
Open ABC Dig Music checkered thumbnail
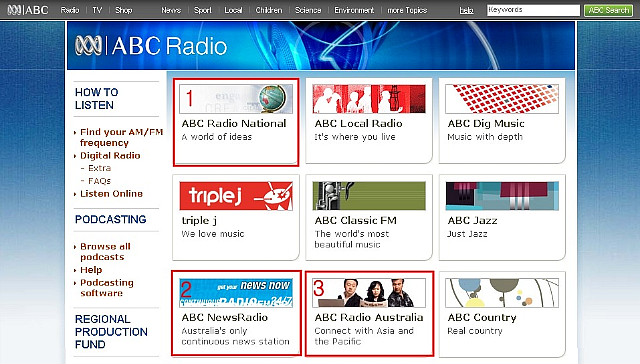pyautogui.click(x=502, y=99)
